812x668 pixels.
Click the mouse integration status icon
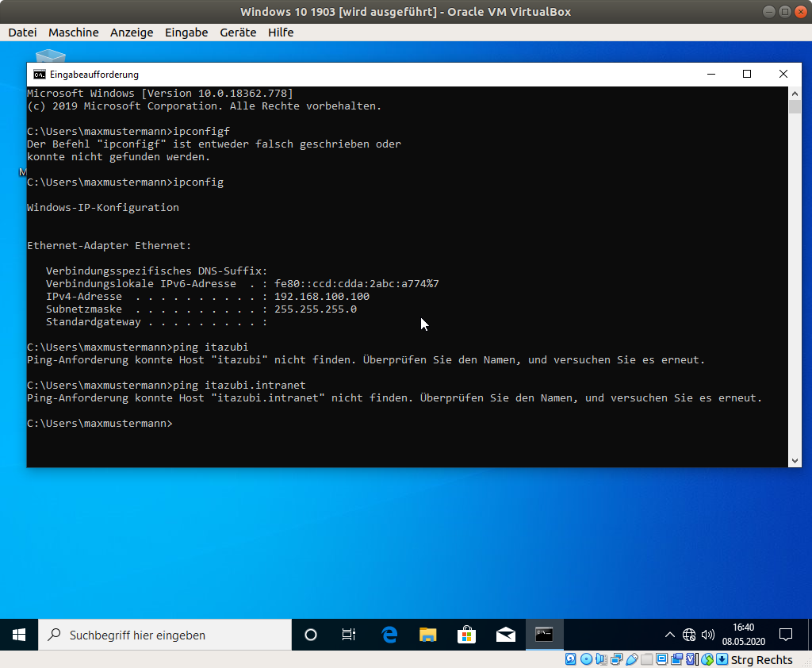coord(707,658)
